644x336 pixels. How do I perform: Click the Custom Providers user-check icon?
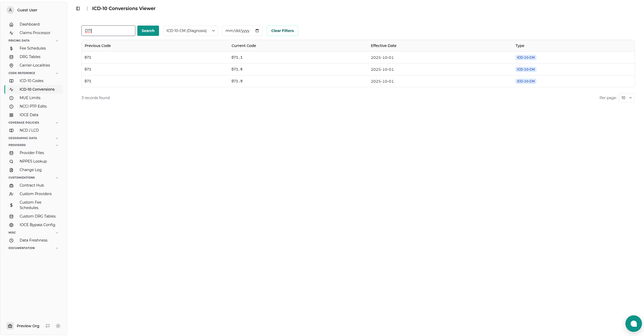[11, 194]
